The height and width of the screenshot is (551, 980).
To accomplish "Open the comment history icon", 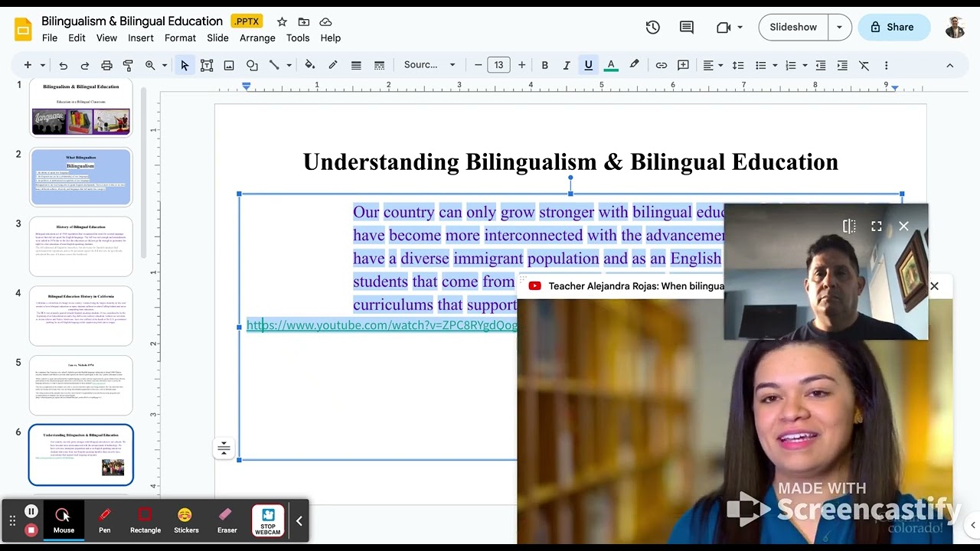I will point(687,27).
